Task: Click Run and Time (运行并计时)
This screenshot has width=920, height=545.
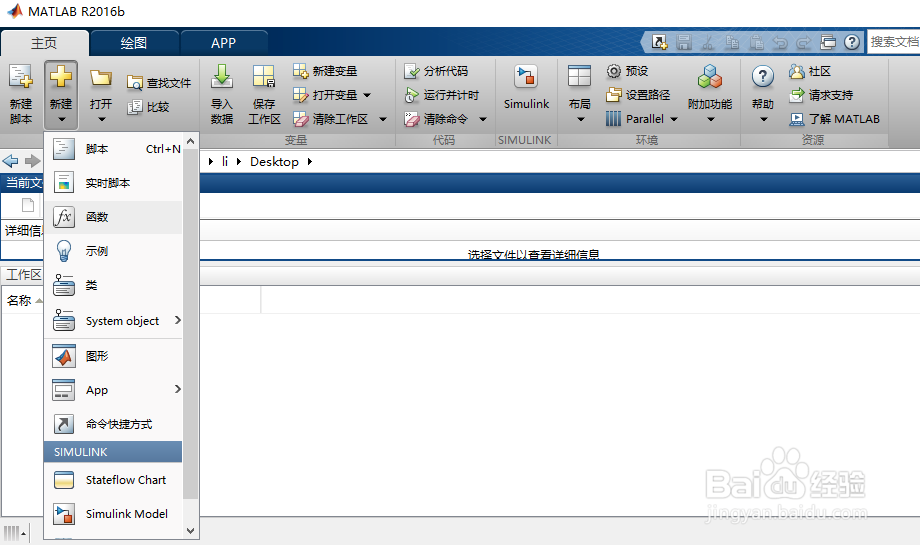Action: pyautogui.click(x=441, y=95)
